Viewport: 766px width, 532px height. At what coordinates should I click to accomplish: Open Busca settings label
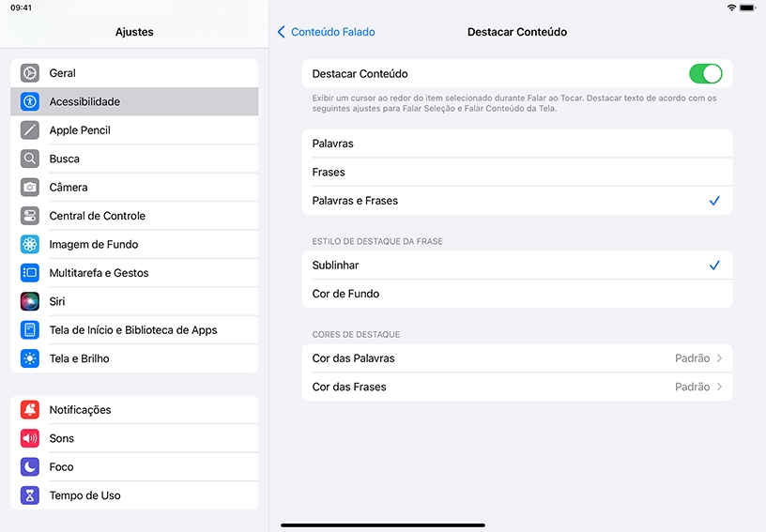click(x=64, y=159)
